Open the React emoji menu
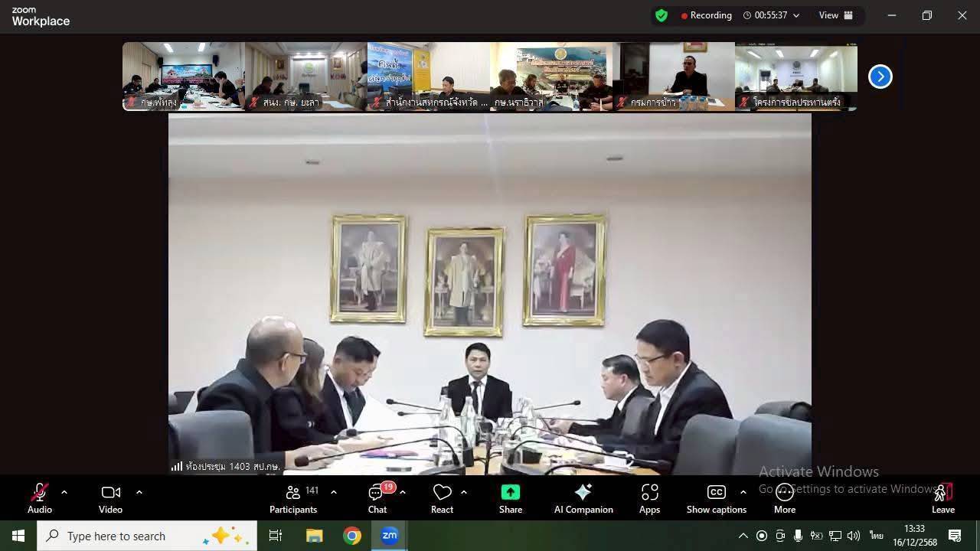Image resolution: width=980 pixels, height=551 pixels. click(x=442, y=499)
